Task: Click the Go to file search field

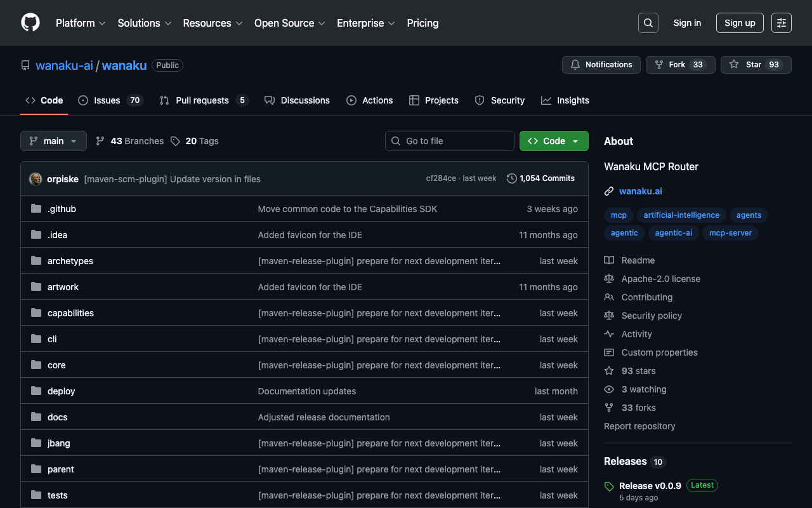Action: tap(449, 141)
